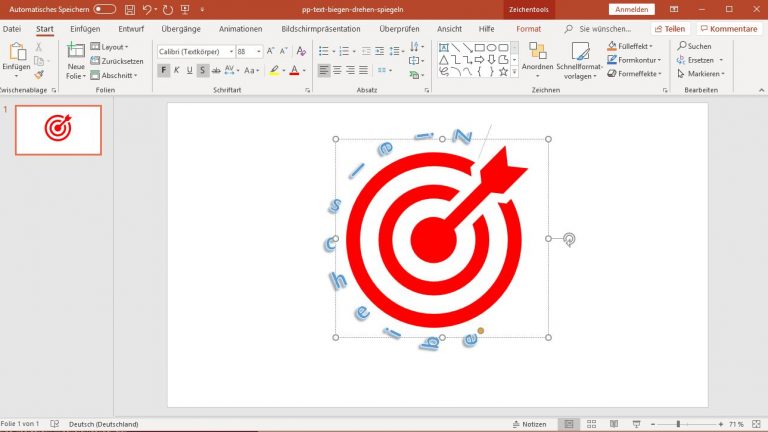
Task: Toggle the Automatisches Speichern switch
Action: 104,9
